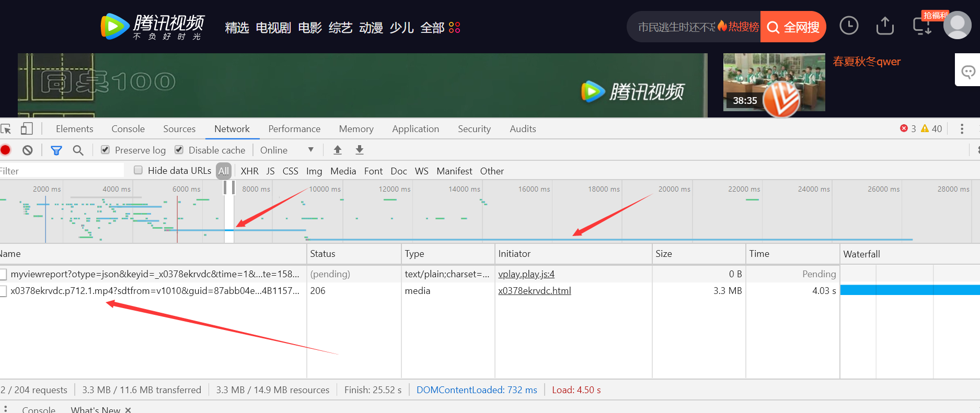Click the red errors count icon
980x413 pixels.
[904, 128]
